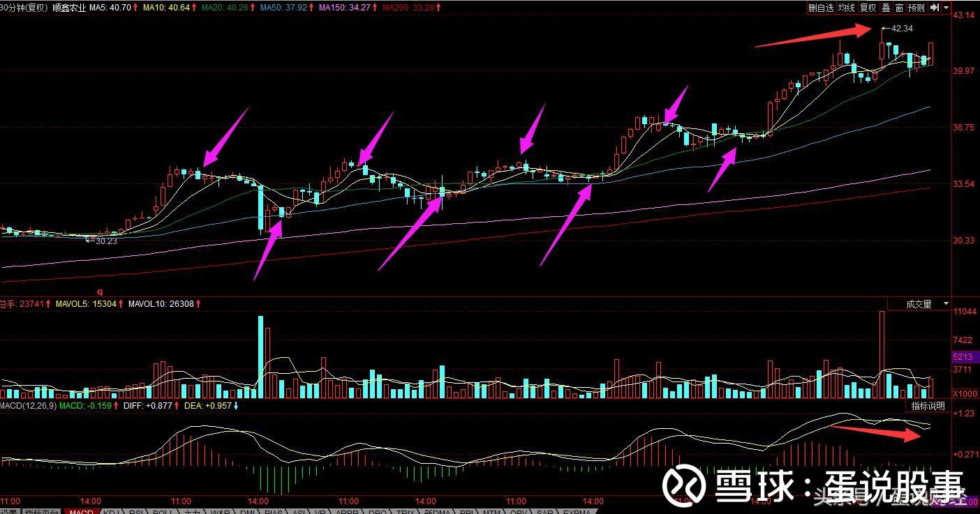Toggle the 复权 adjustment button
This screenshot has height=514, width=980.
[x=868, y=8]
